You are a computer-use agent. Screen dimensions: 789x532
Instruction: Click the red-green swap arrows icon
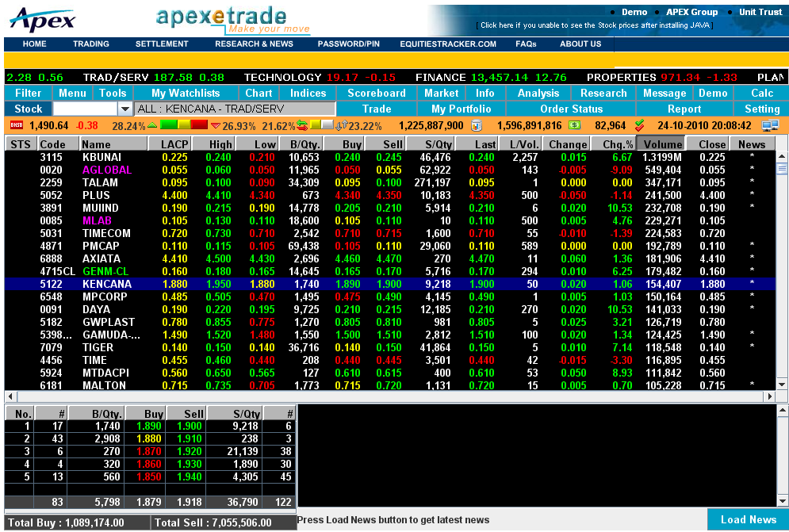[x=301, y=125]
